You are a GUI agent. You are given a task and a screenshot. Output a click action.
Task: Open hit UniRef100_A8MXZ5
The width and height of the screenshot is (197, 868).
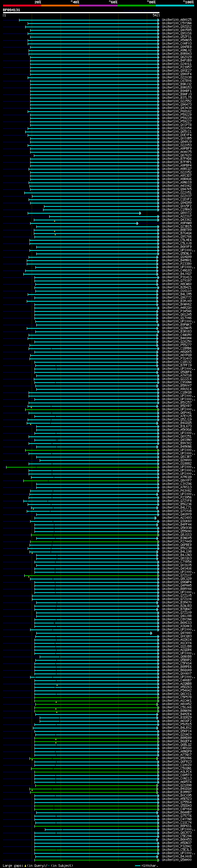[177, 20]
